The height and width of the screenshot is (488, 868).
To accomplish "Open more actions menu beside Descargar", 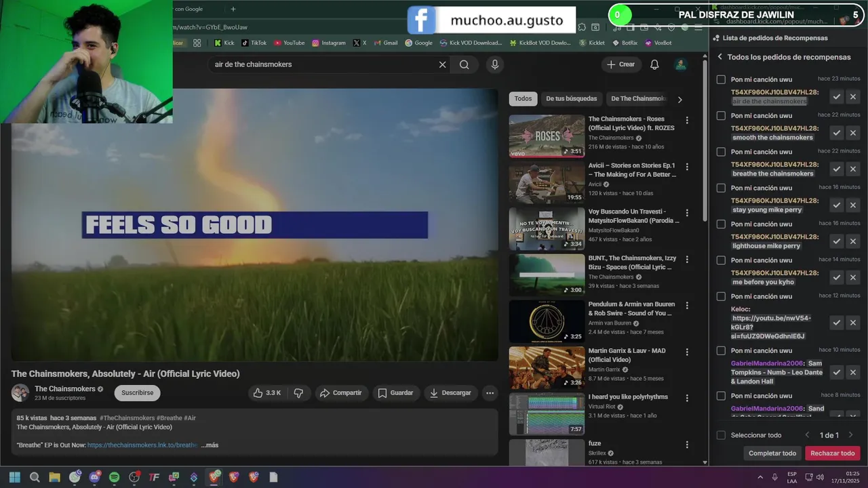I will click(x=490, y=393).
